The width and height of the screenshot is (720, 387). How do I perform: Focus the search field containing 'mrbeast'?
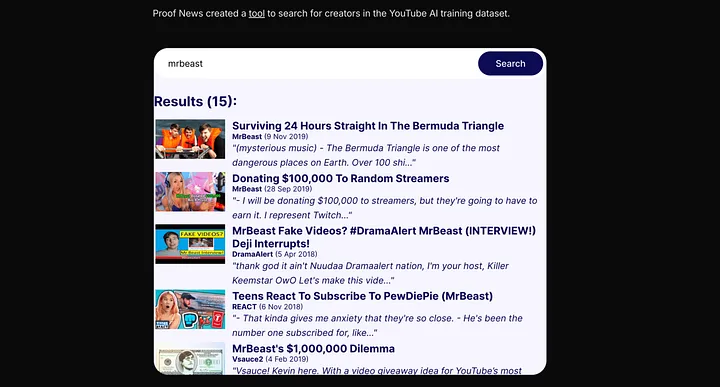coord(317,63)
